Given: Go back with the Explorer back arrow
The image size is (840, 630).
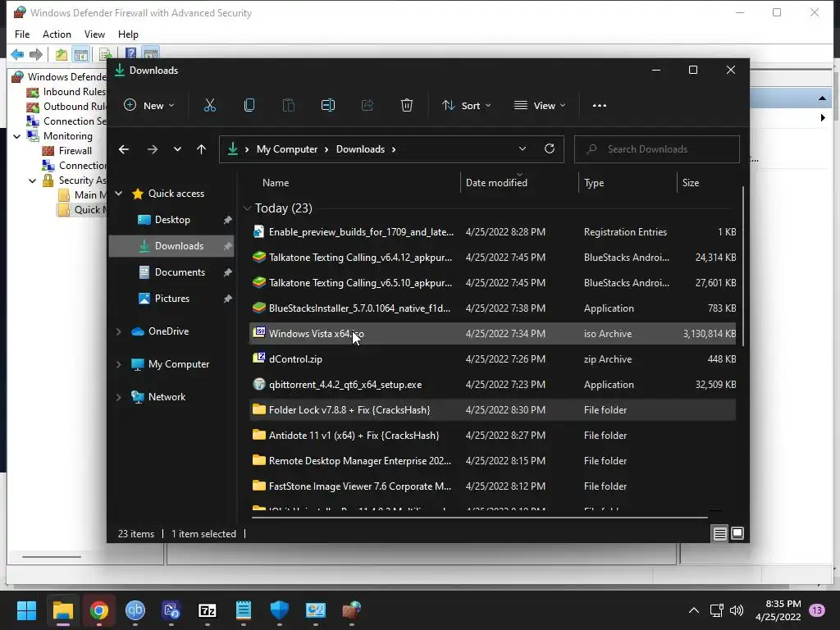Looking at the screenshot, I should pos(124,149).
